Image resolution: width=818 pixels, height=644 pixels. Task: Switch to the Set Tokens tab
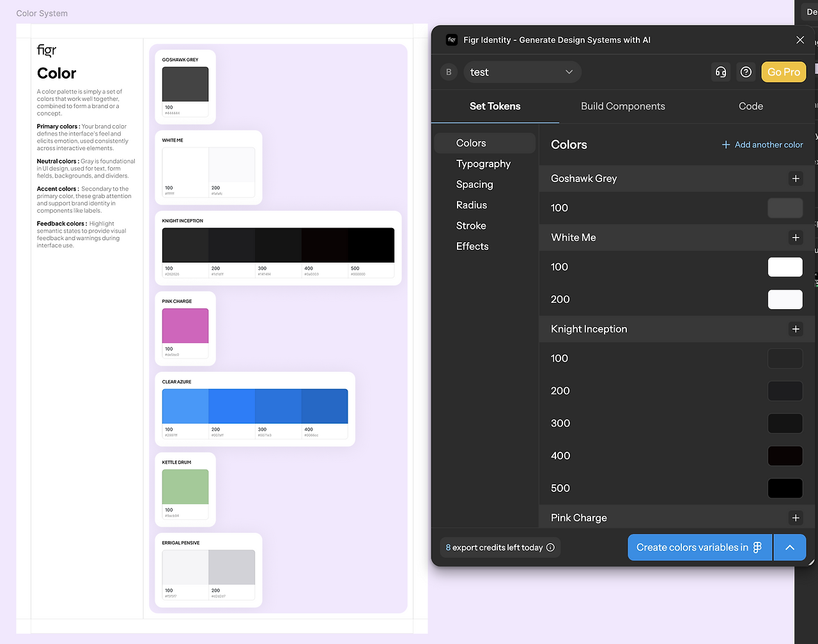pos(495,106)
